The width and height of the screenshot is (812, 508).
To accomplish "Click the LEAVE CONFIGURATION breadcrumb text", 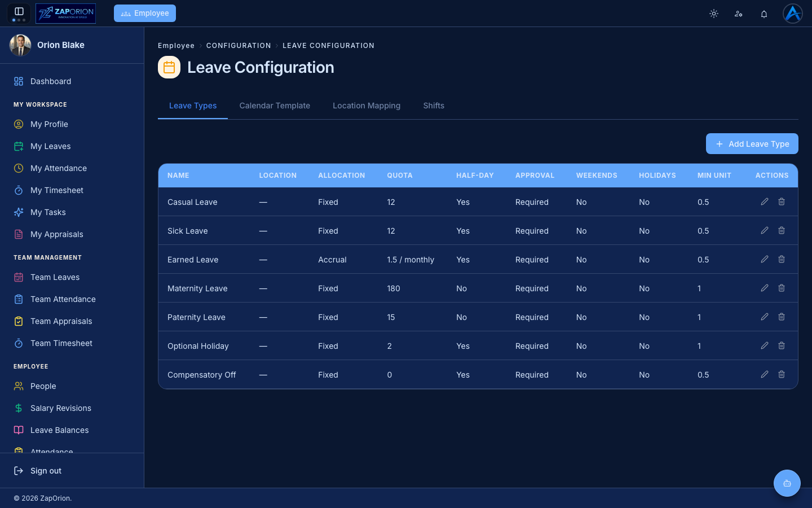I will (x=328, y=46).
